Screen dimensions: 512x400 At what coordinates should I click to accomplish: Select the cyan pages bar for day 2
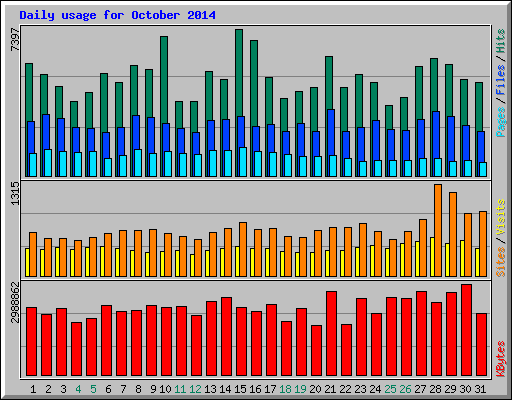pyautogui.click(x=48, y=163)
